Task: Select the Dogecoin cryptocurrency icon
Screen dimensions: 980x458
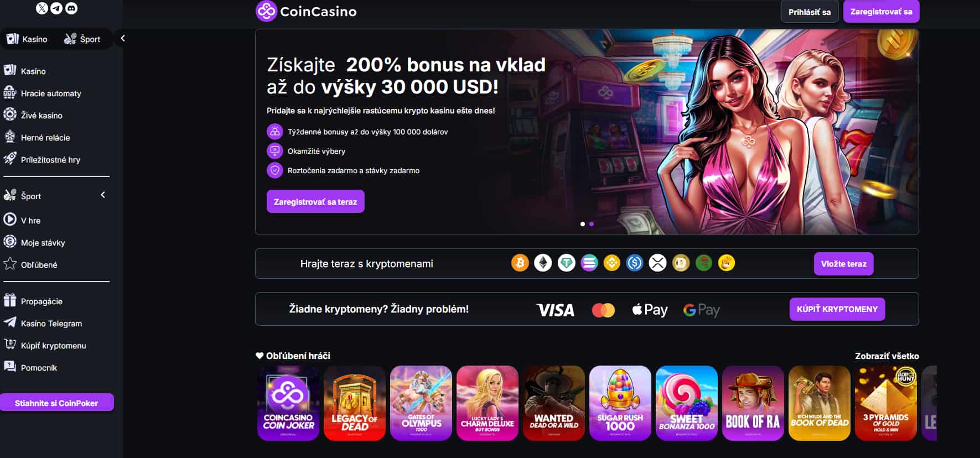Action: point(681,263)
